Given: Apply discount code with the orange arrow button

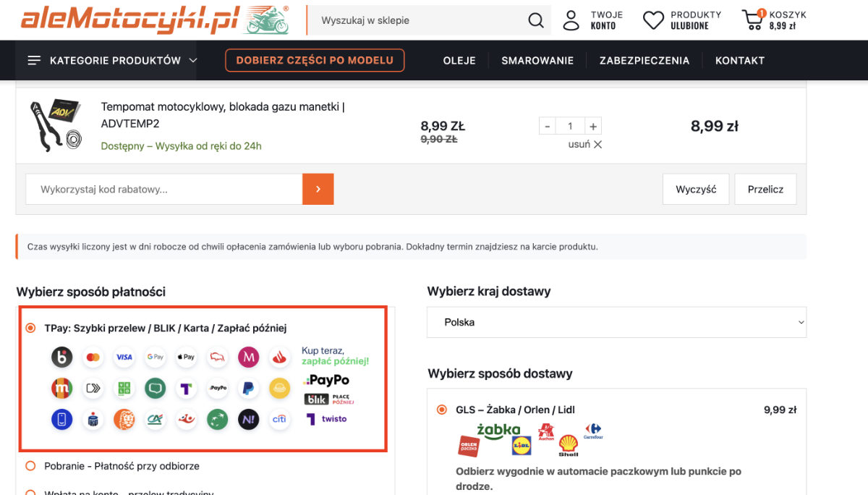Looking at the screenshot, I should click(x=318, y=190).
